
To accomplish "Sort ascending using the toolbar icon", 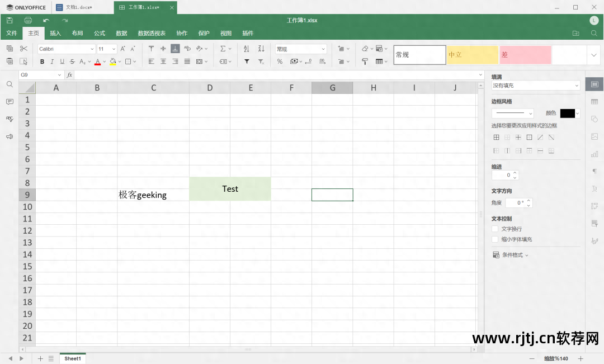I will click(x=247, y=49).
